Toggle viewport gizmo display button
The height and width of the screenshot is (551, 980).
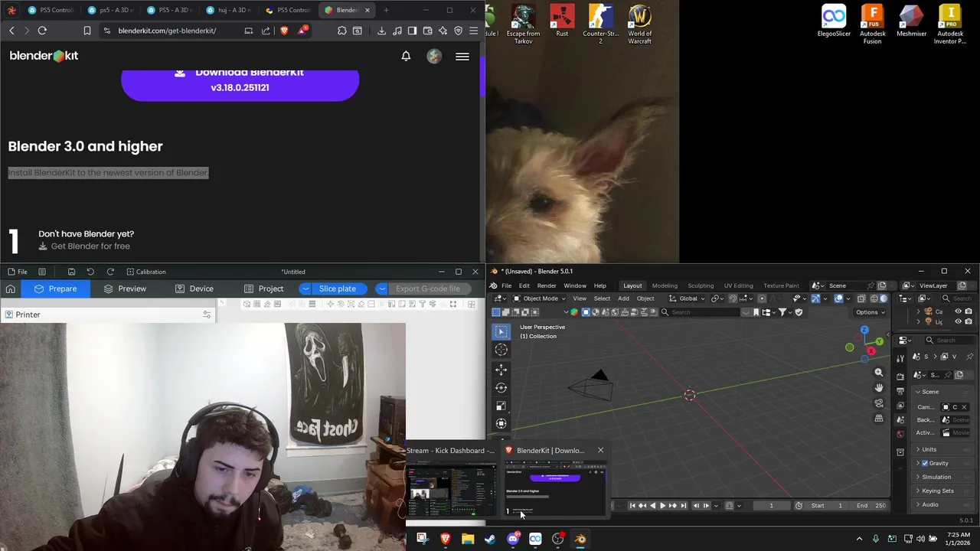(x=815, y=298)
